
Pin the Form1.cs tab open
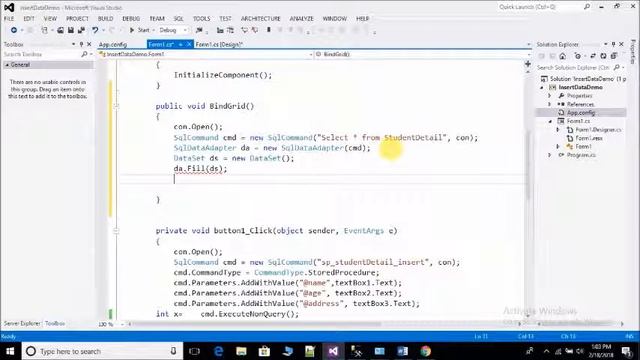tap(180, 44)
